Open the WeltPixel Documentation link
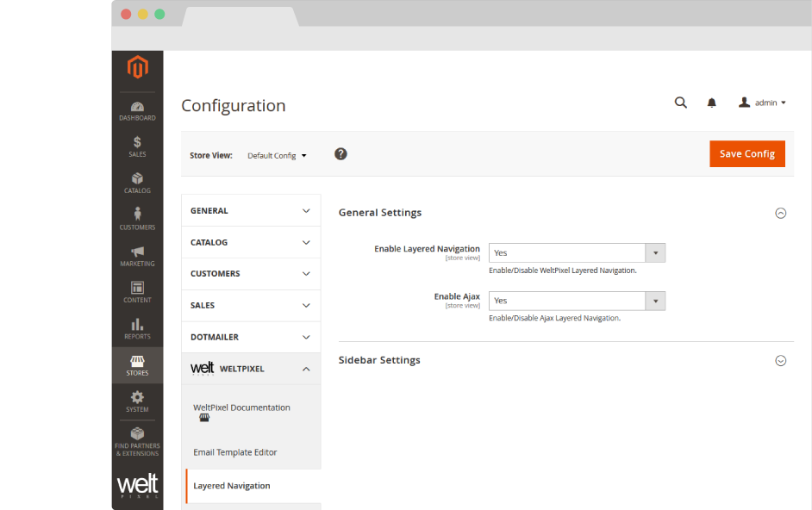The height and width of the screenshot is (510, 812). pos(241,407)
